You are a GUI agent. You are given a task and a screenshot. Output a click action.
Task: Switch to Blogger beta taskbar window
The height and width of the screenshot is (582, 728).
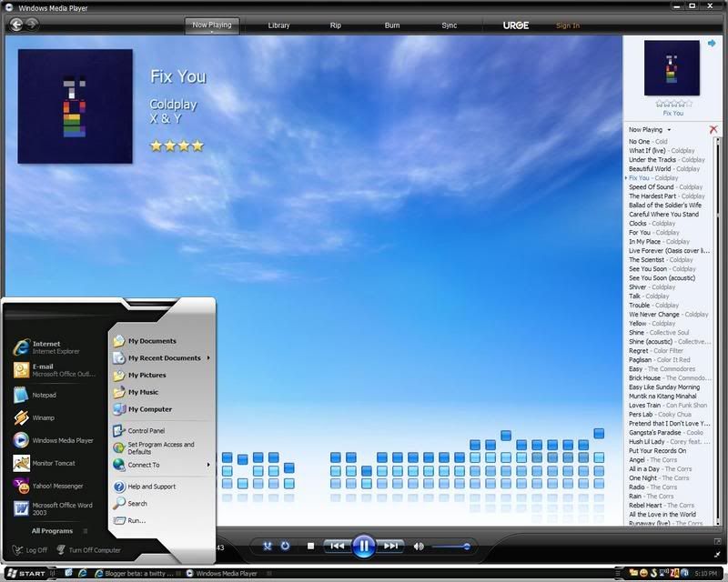pos(134,574)
